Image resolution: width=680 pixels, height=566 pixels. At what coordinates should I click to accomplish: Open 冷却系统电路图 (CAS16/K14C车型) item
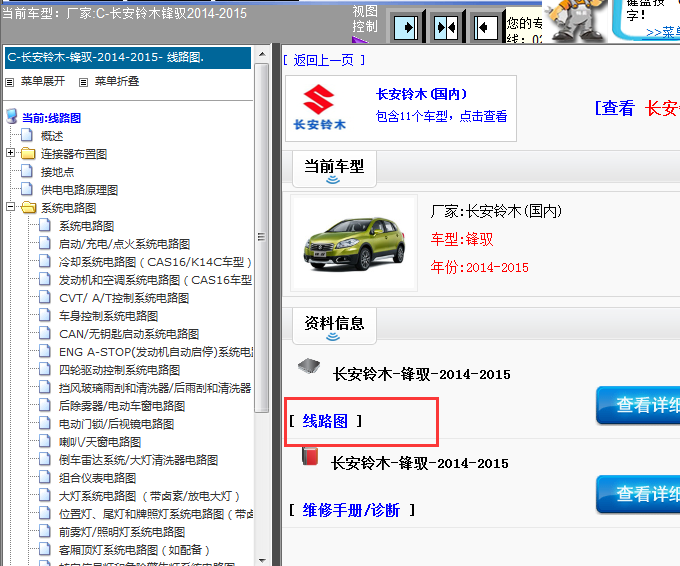click(155, 262)
